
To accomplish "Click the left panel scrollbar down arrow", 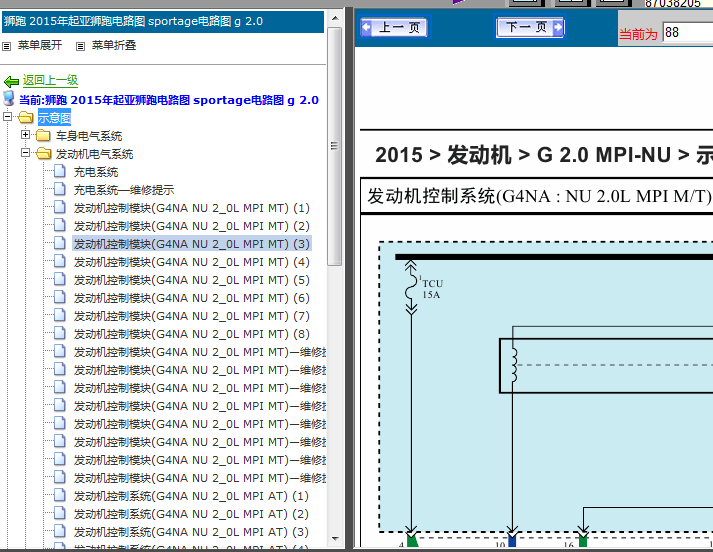I will 335,539.
